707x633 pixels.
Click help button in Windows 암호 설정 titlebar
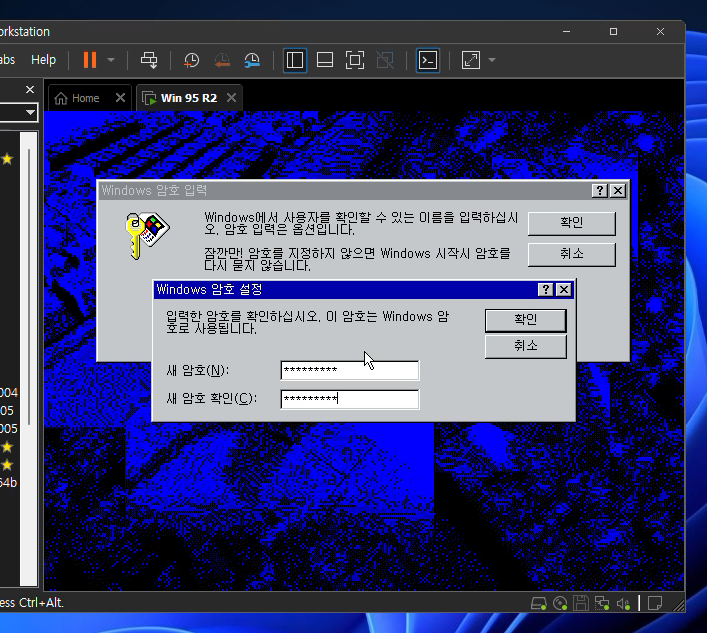546,289
